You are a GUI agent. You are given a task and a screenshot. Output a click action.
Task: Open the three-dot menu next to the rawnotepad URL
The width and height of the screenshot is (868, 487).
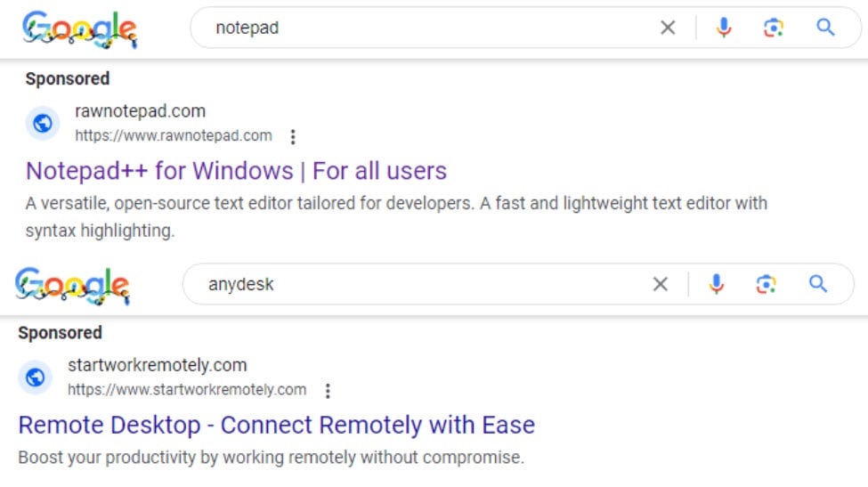pyautogui.click(x=293, y=137)
